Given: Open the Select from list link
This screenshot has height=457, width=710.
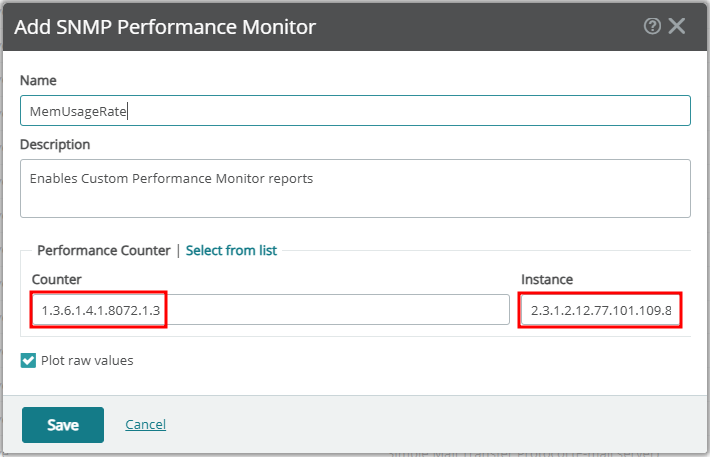Looking at the screenshot, I should point(231,250).
